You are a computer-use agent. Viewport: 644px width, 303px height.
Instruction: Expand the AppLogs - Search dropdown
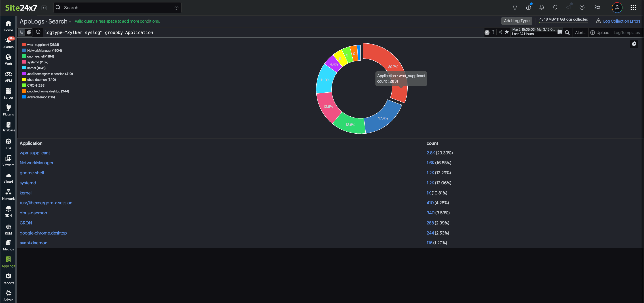[x=70, y=21]
